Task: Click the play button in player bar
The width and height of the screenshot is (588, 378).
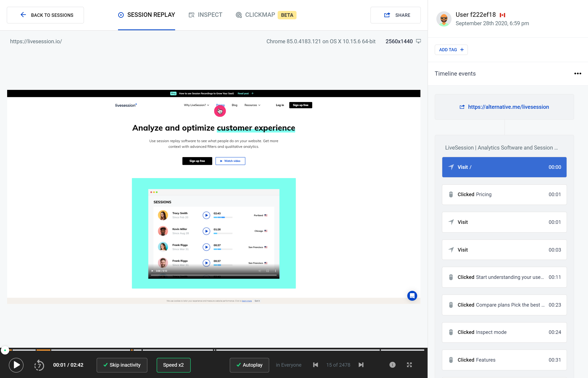Action: pyautogui.click(x=16, y=365)
